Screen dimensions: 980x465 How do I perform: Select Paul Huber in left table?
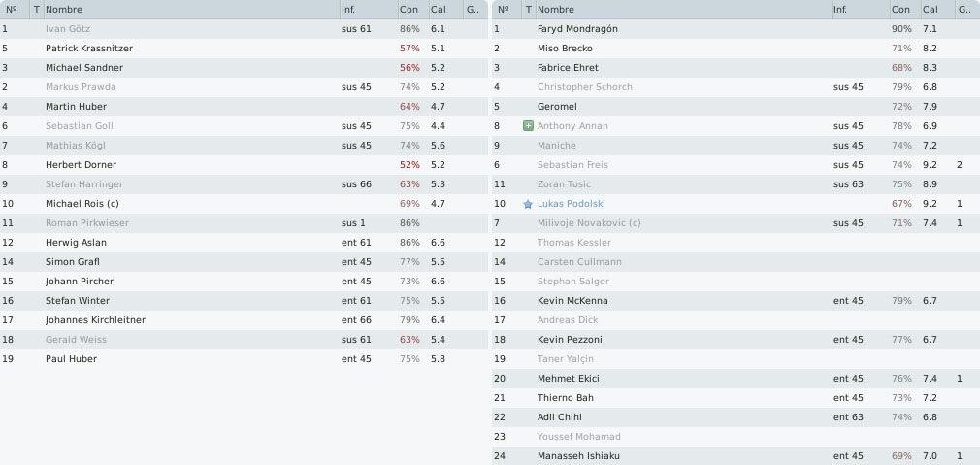point(244,359)
